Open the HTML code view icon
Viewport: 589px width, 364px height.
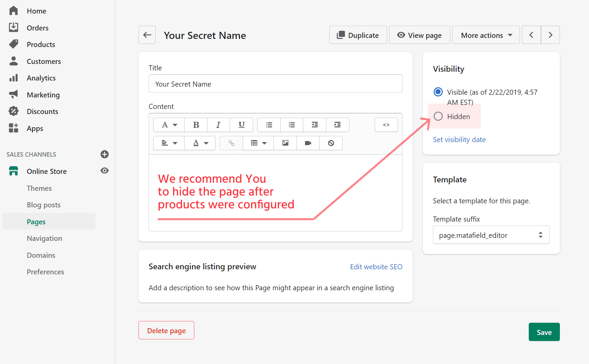tap(386, 125)
